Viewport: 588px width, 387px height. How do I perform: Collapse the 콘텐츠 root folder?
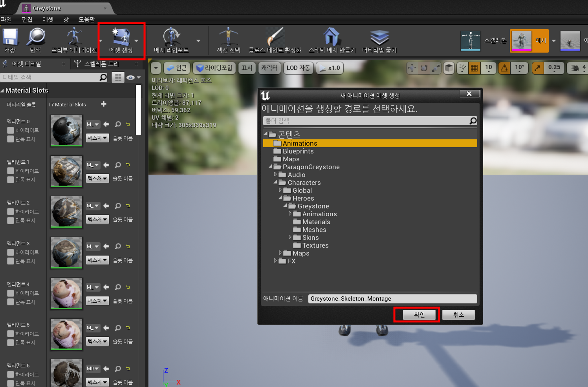(x=266, y=134)
